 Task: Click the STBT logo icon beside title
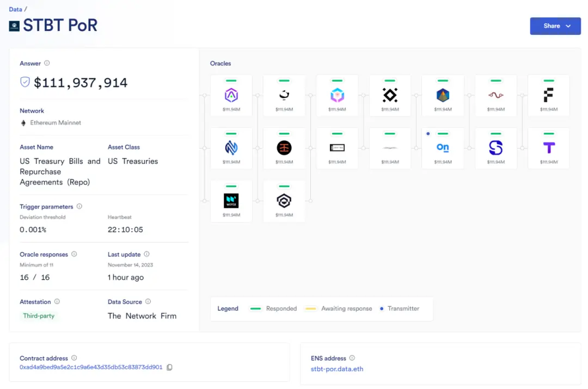14,26
